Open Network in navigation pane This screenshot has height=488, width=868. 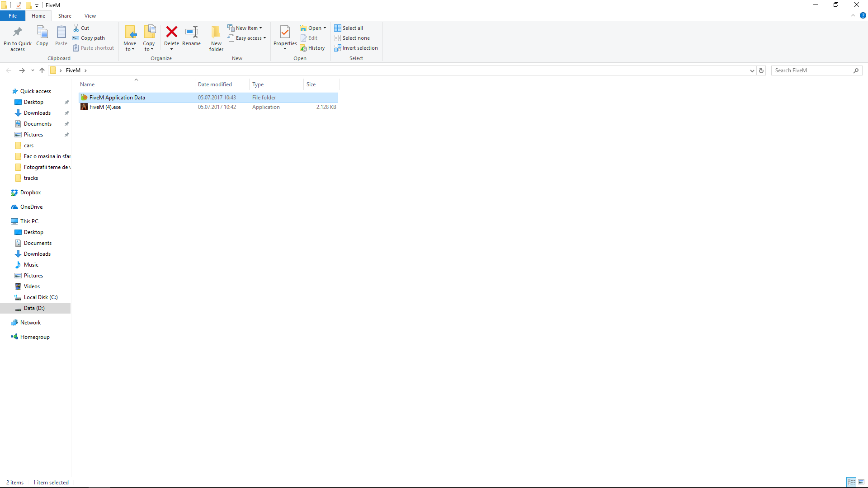coord(30,323)
